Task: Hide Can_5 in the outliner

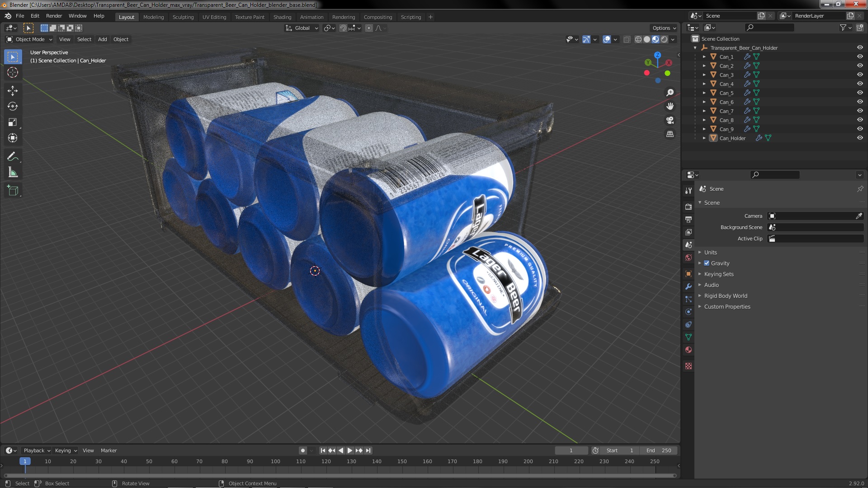Action: [x=860, y=93]
